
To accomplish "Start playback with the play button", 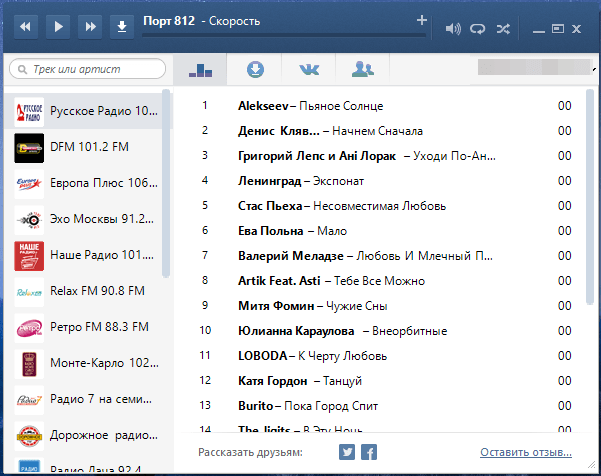I will pyautogui.click(x=58, y=27).
